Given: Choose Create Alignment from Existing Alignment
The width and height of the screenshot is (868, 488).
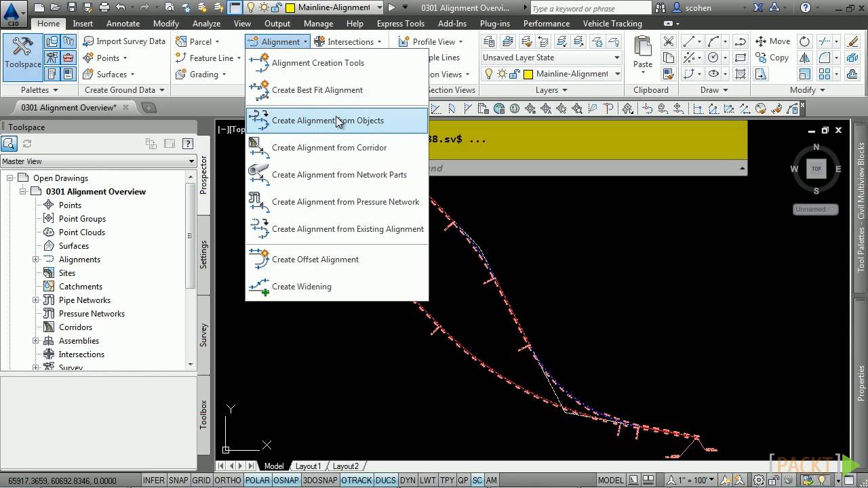Looking at the screenshot, I should coord(337,229).
